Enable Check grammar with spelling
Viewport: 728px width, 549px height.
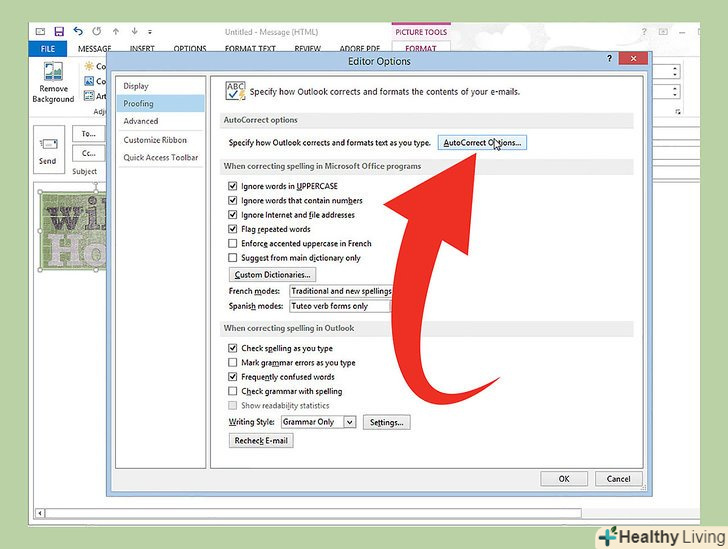pyautogui.click(x=233, y=391)
